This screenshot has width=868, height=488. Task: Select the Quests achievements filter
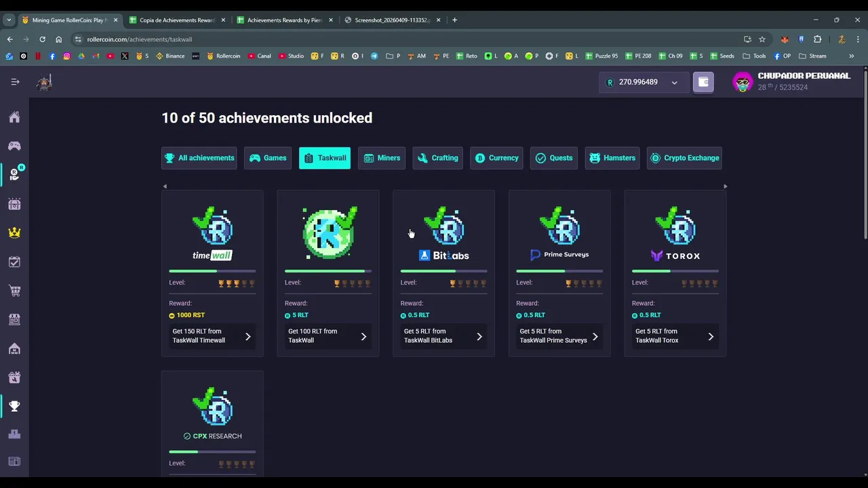pyautogui.click(x=554, y=158)
